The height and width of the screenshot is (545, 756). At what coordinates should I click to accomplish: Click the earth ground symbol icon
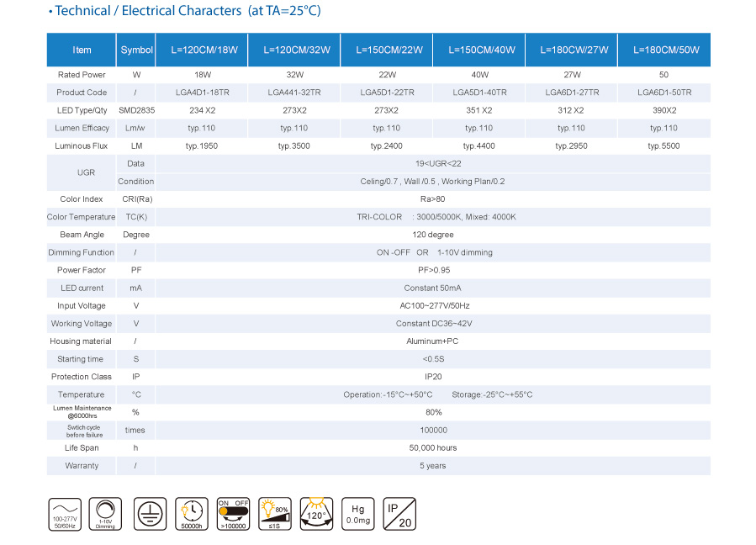pos(151,513)
